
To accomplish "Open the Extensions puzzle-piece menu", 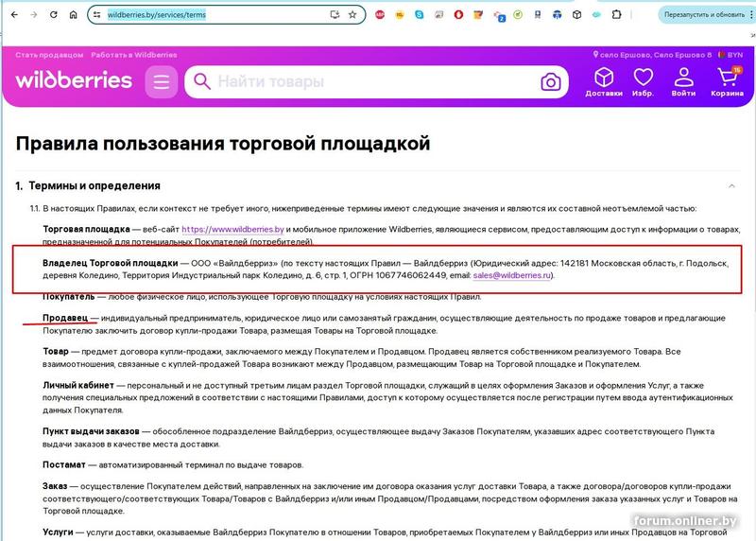I will click(616, 14).
